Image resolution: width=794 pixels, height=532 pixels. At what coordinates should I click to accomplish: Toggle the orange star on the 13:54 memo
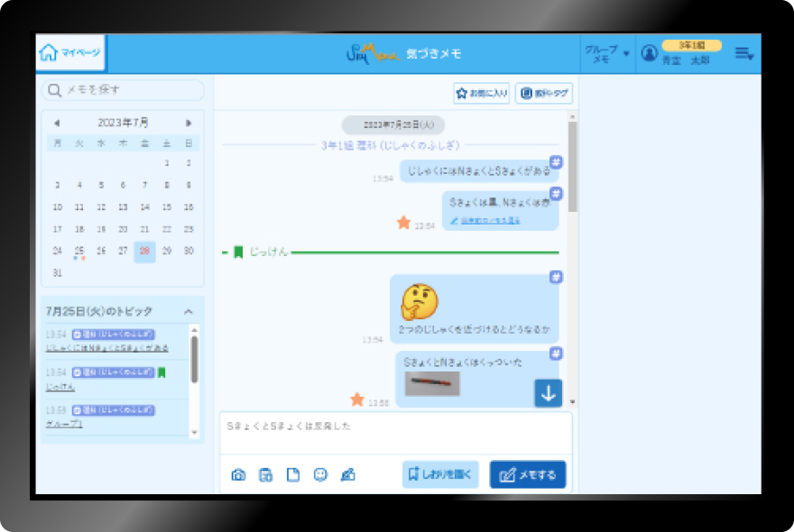tap(403, 222)
